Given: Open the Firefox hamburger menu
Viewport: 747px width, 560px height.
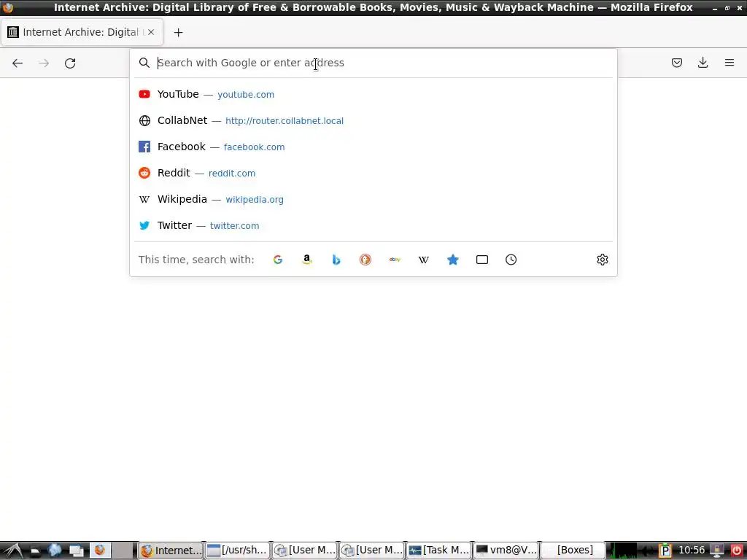Looking at the screenshot, I should pos(729,63).
